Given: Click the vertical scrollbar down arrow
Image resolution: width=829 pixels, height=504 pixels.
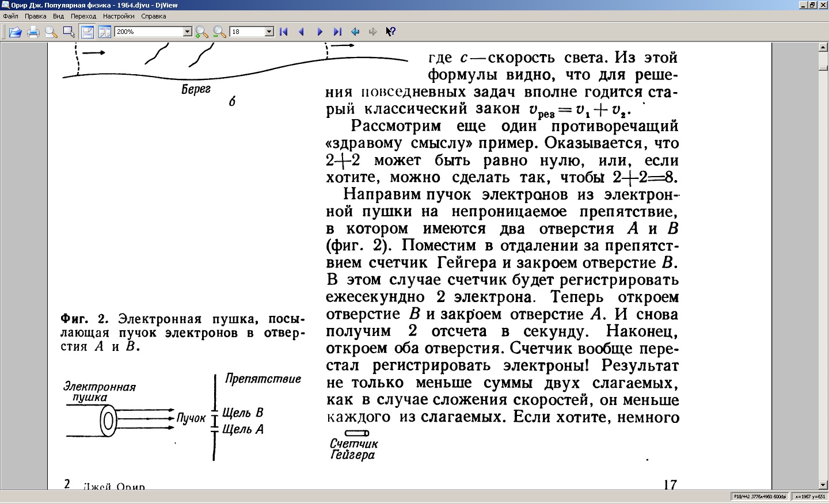Looking at the screenshot, I should [823, 484].
